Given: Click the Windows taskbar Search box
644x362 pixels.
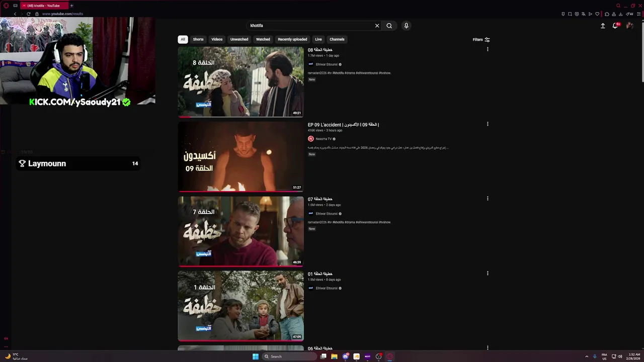Looking at the screenshot, I should pyautogui.click(x=289, y=356).
